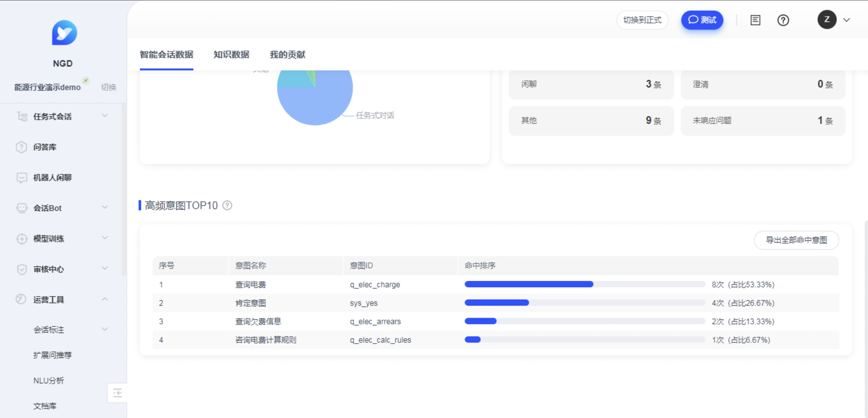The width and height of the screenshot is (868, 418).
Task: Click the 8次 (占比53.33%) value
Action: click(x=743, y=285)
